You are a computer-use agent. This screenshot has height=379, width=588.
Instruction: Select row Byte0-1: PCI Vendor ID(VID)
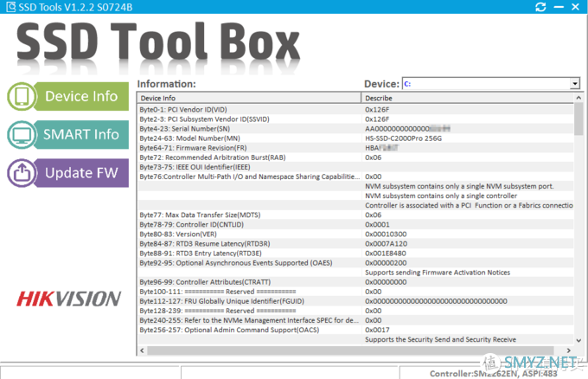pos(355,110)
